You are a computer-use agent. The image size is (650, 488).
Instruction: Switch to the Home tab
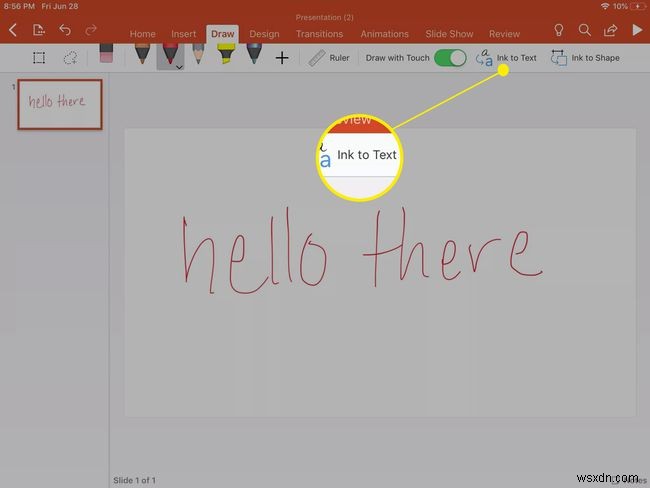(x=143, y=34)
